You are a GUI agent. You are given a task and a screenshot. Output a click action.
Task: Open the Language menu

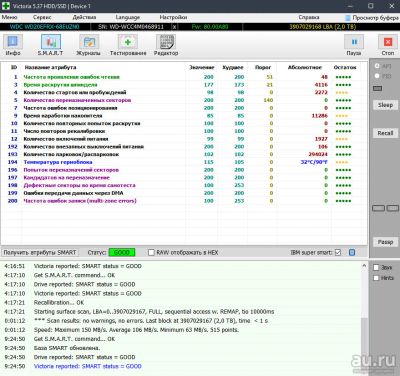tap(127, 17)
